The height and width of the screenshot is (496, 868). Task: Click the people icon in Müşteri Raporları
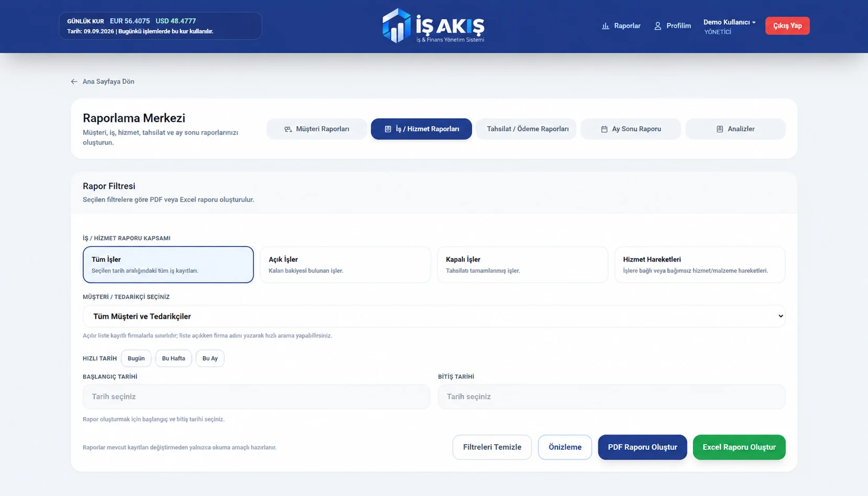click(288, 129)
